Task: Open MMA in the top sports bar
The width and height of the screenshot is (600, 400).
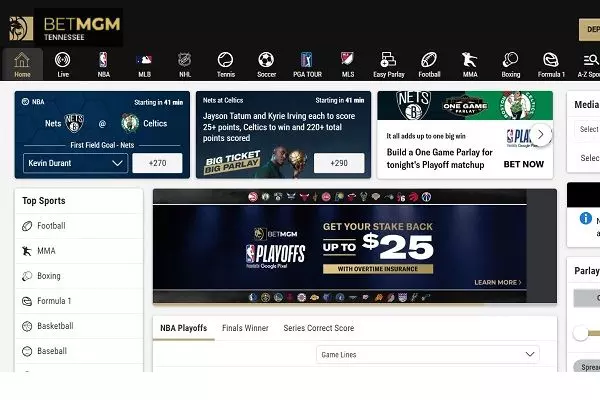Action: click(x=470, y=65)
